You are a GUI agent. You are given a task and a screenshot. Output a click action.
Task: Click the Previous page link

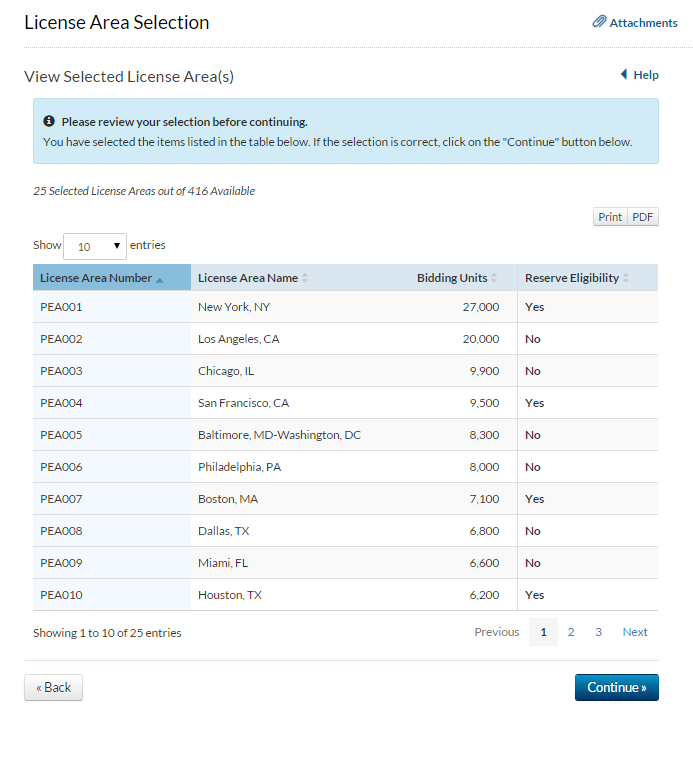click(x=497, y=632)
